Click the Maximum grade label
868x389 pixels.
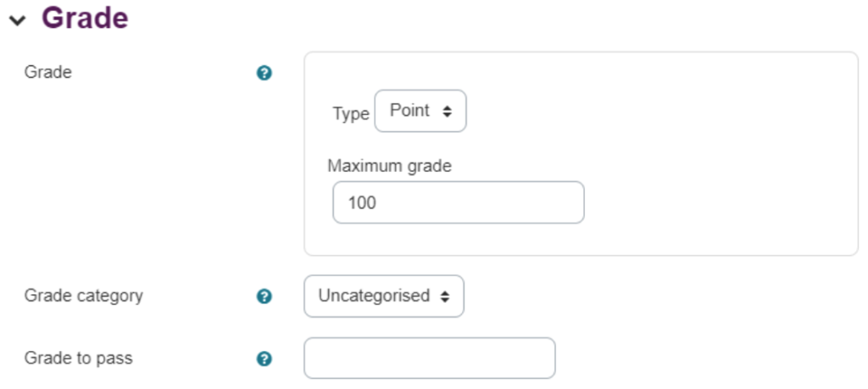tap(390, 165)
